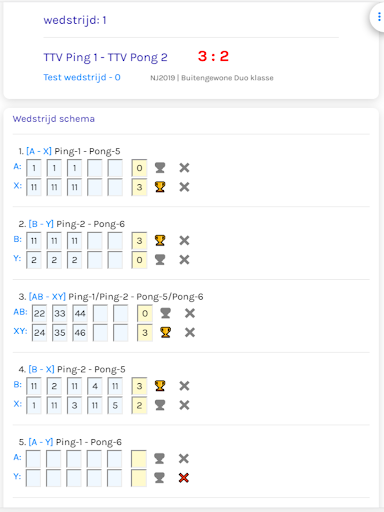
Task: Click gold trophy for X in match 1
Action: [160, 187]
